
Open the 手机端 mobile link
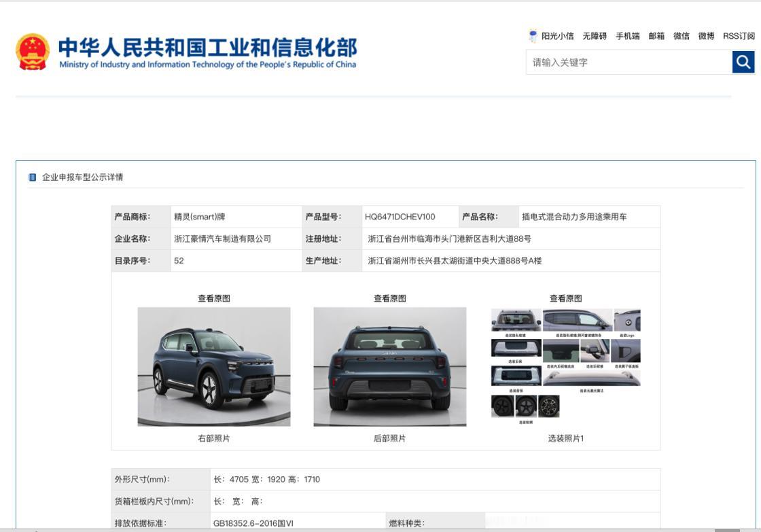(x=628, y=36)
